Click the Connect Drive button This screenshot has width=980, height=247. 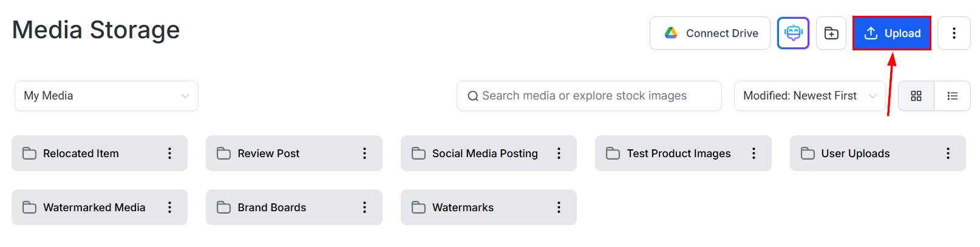tap(710, 33)
